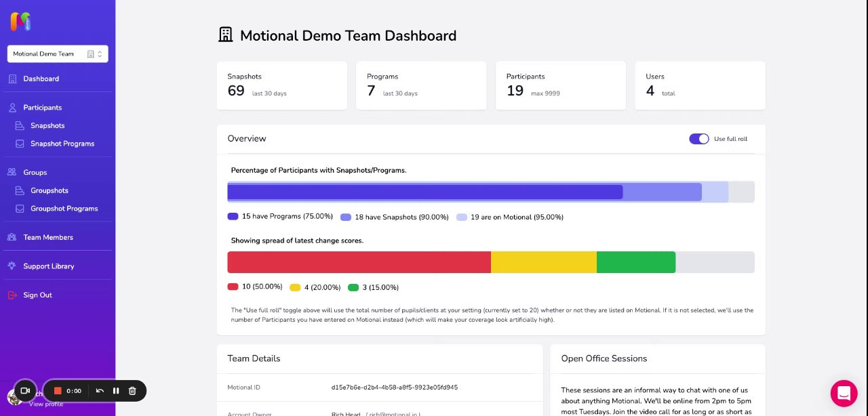
Task: Click the Open Office Sessions heading
Action: (x=604, y=358)
